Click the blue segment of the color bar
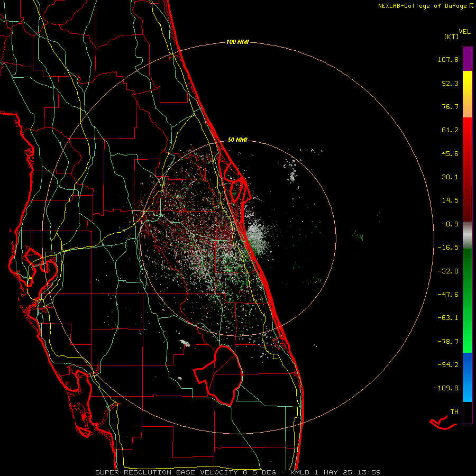476x476 pixels. [x=467, y=377]
